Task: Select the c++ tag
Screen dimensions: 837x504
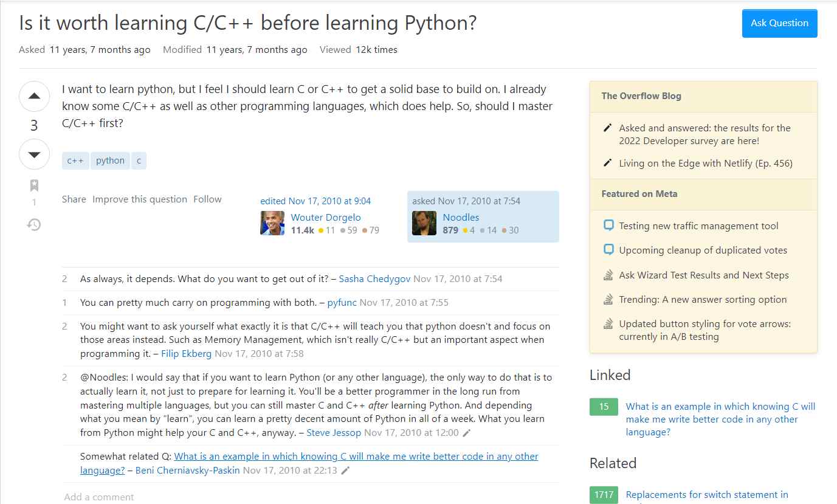Action: 75,160
